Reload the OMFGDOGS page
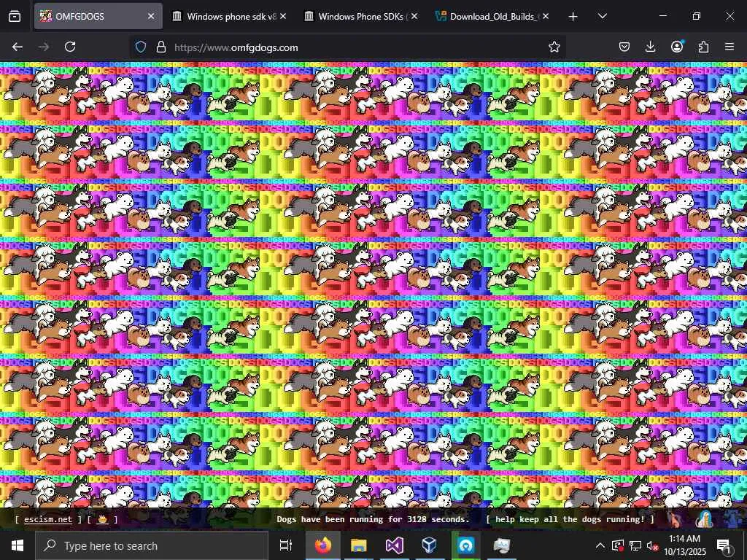The height and width of the screenshot is (560, 747). 70,47
